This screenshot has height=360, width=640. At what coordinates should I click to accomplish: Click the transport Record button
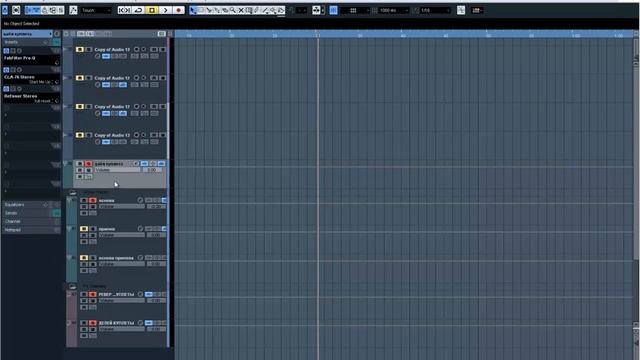(x=178, y=10)
